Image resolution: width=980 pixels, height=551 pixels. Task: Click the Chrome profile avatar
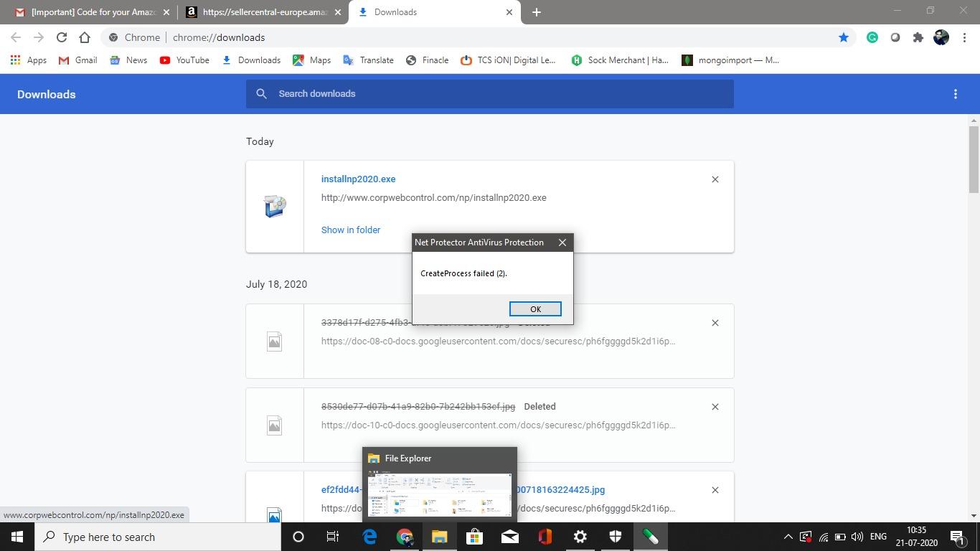(941, 37)
